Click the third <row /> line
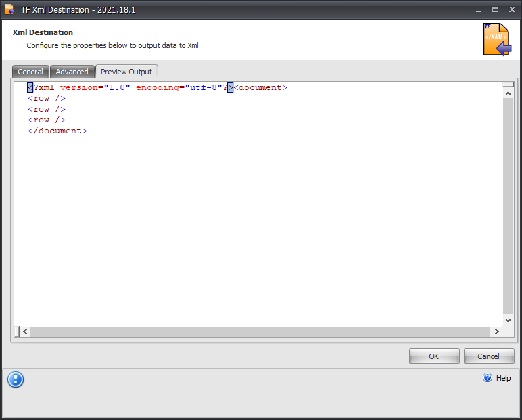The image size is (522, 420). tap(47, 120)
